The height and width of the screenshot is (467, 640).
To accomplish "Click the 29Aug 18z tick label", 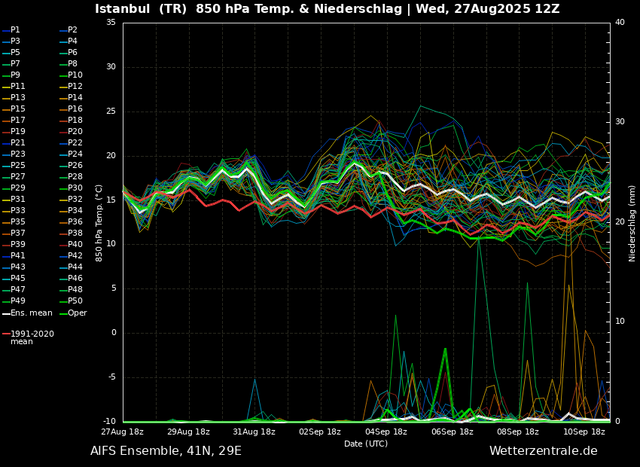I will tap(189, 432).
